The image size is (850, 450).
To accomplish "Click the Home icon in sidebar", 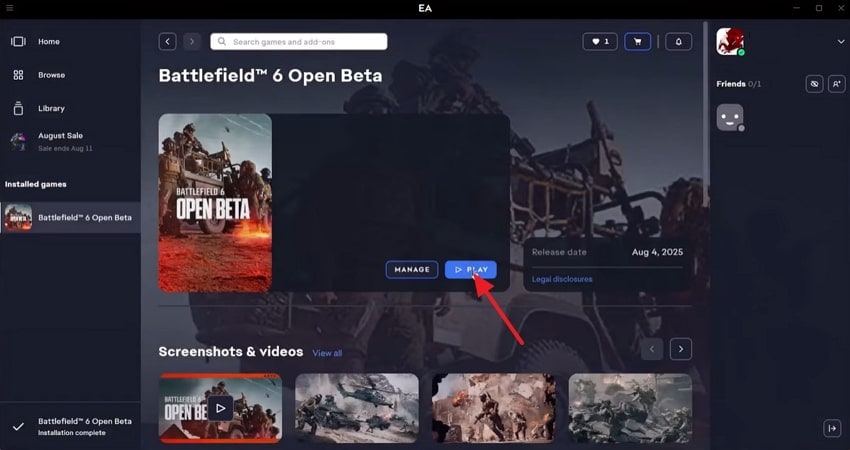I will coord(18,42).
